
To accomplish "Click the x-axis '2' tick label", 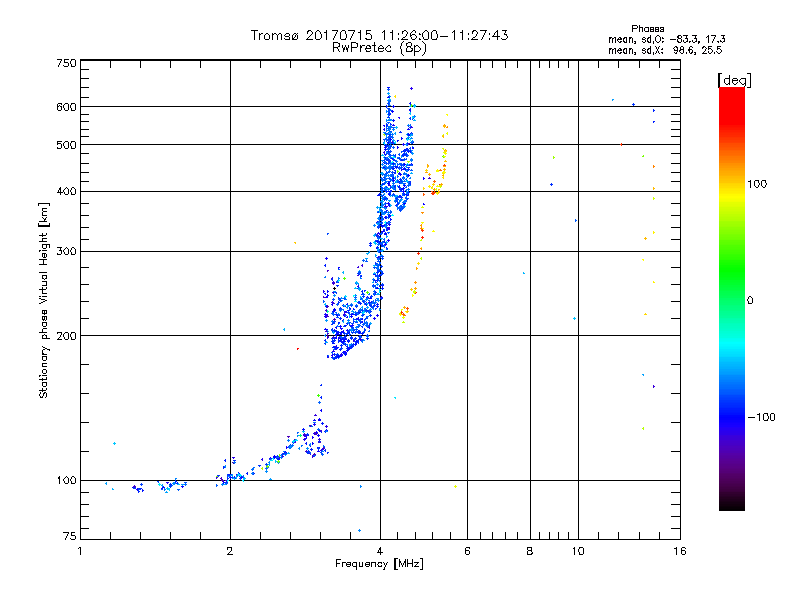I will coord(230,551).
